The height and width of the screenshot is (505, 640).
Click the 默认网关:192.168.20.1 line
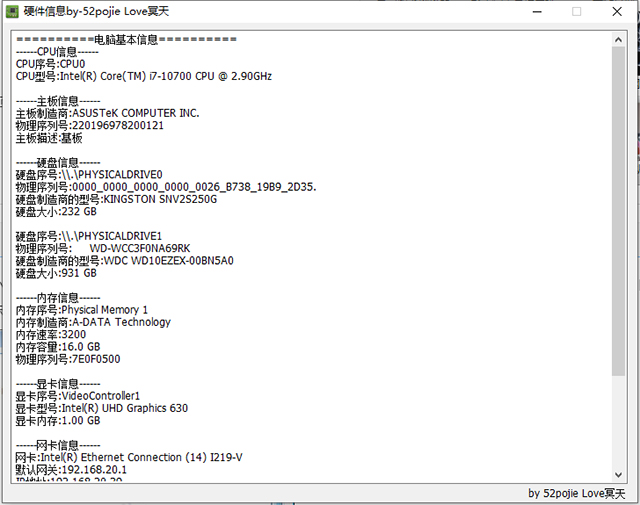[x=71, y=470]
